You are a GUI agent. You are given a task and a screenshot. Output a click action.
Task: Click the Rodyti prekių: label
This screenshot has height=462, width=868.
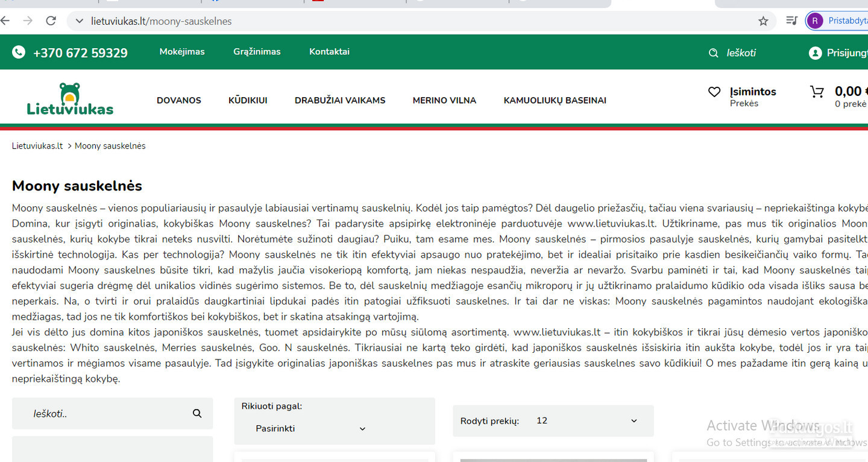[489, 421]
